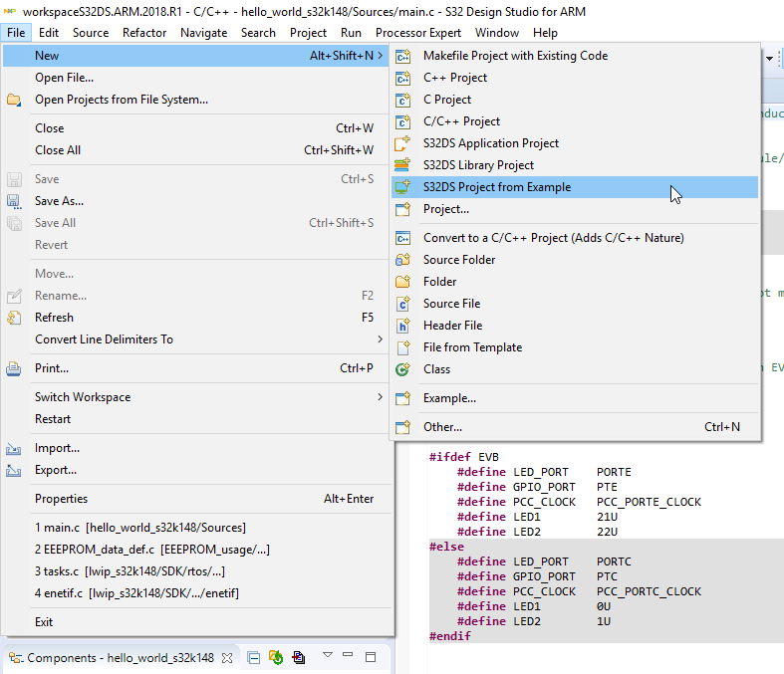Open the Refactor menu
Screen dimensions: 784x674
pyautogui.click(x=144, y=33)
